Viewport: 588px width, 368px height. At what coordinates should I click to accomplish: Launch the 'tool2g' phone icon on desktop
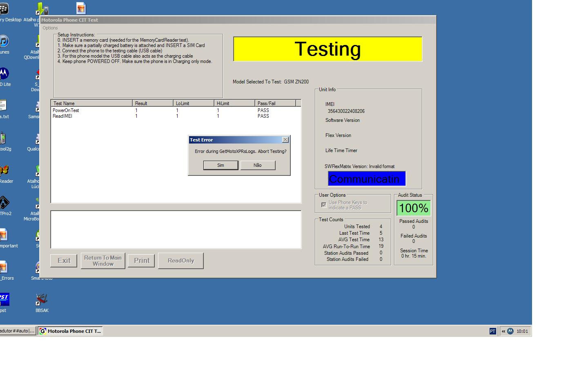[3, 138]
